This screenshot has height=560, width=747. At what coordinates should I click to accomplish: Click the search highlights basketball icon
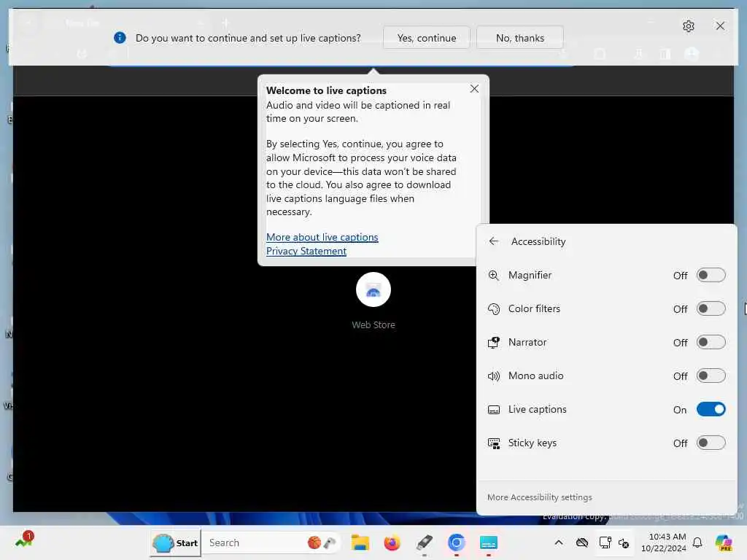tap(314, 542)
